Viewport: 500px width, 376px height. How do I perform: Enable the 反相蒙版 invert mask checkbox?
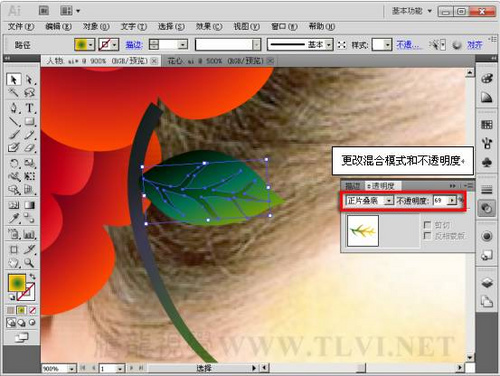[x=427, y=236]
